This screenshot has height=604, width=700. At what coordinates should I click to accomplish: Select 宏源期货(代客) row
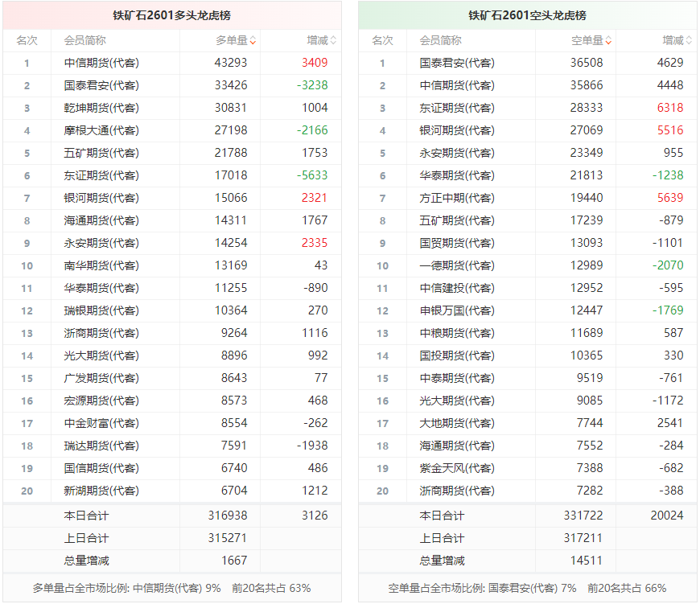(172, 401)
